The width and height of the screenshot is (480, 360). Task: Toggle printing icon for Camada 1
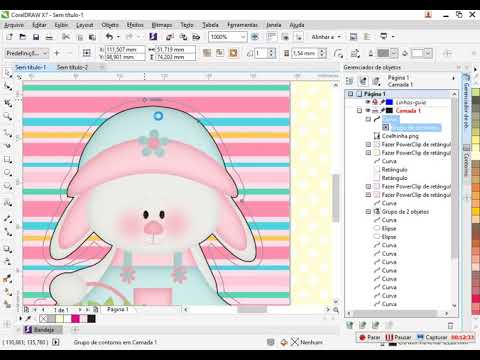375,111
